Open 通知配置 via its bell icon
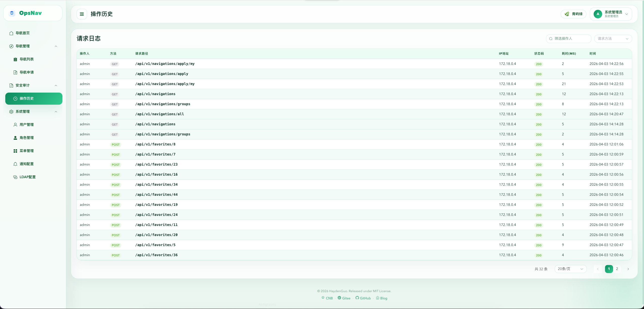 [x=15, y=164]
